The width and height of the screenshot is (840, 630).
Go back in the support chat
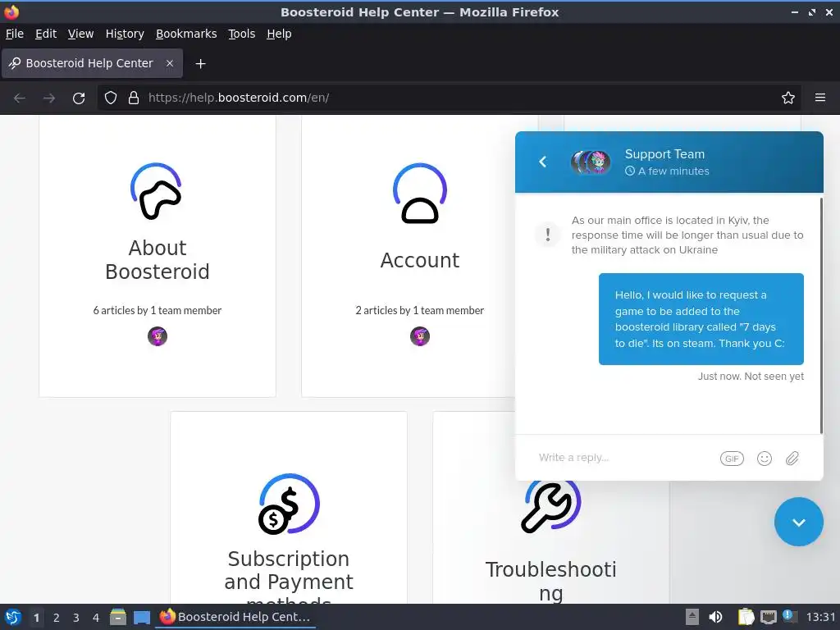pos(543,162)
